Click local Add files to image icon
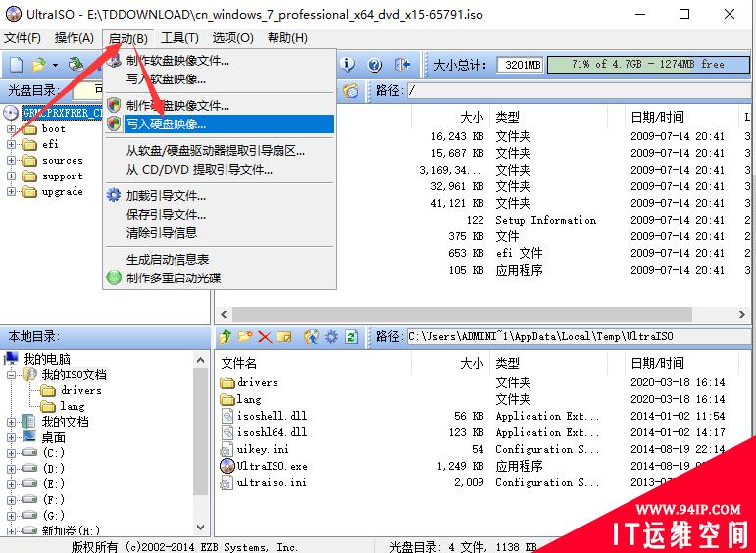This screenshot has width=756, height=553. pos(311,336)
